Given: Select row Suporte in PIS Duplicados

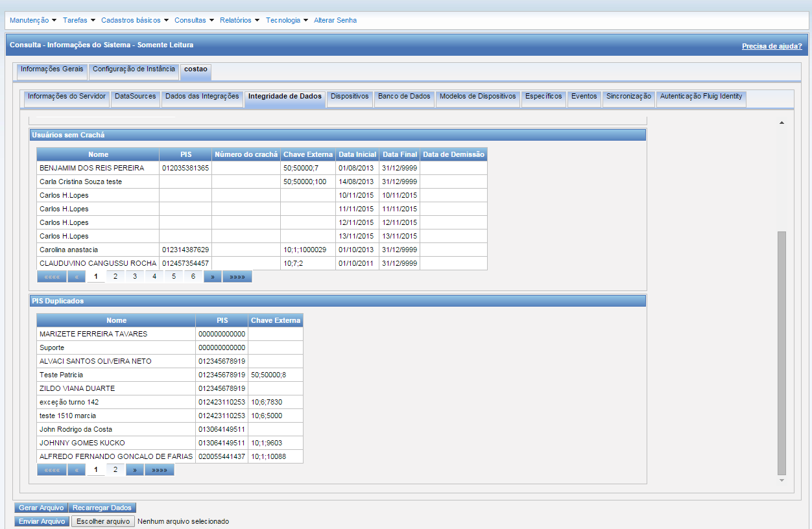Looking at the screenshot, I should pos(170,347).
